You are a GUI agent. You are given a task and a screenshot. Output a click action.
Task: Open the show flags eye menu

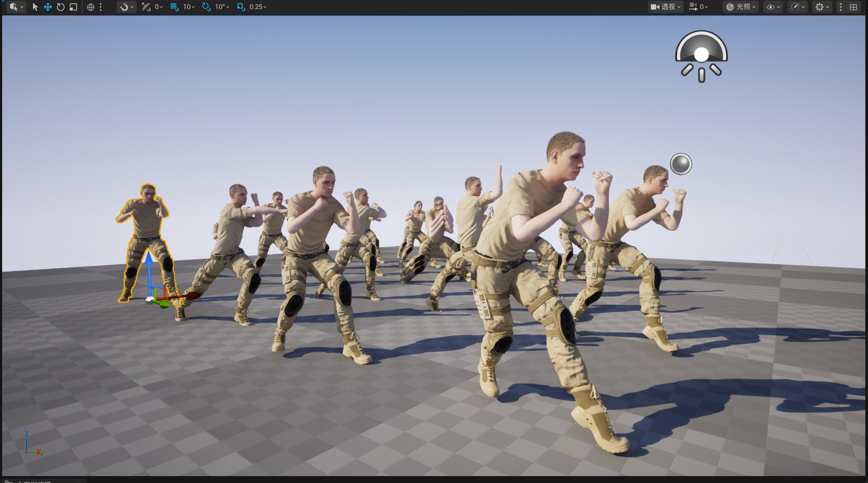(773, 7)
